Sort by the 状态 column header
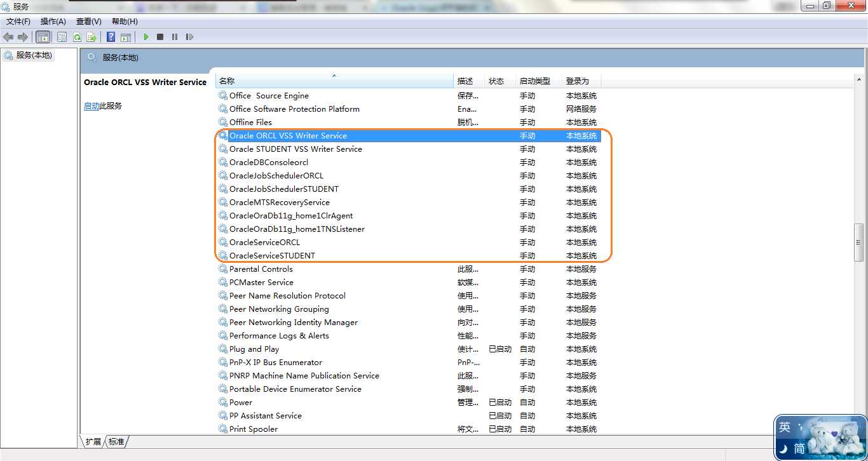Viewport: 868px width, 461px height. pos(500,81)
